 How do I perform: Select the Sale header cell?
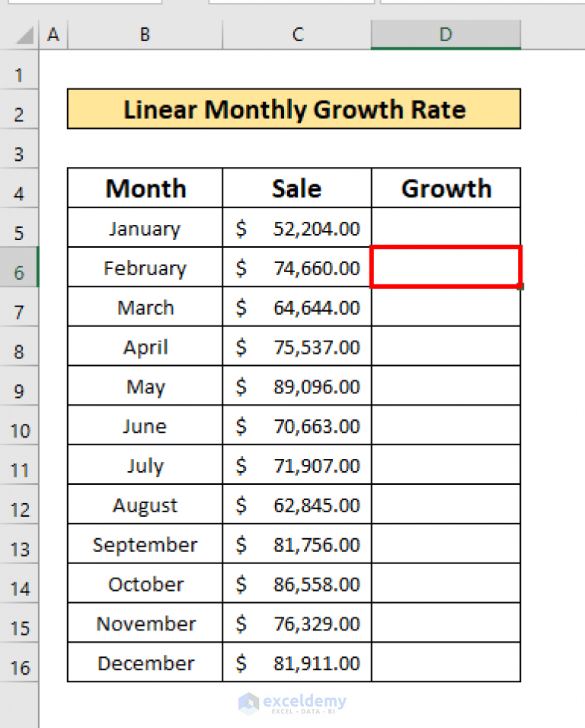tap(296, 188)
